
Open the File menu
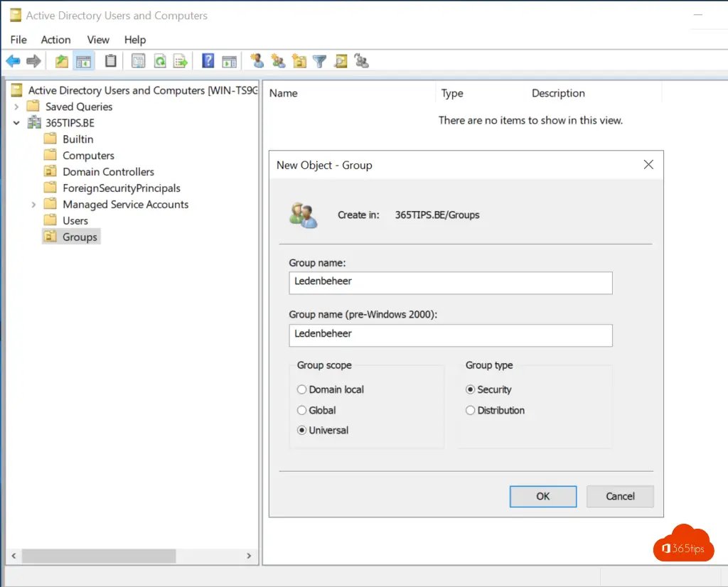(x=18, y=40)
